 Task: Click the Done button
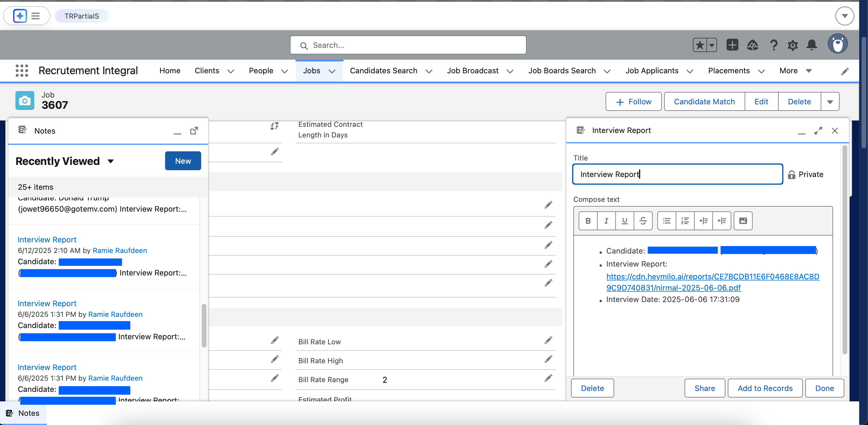[825, 388]
